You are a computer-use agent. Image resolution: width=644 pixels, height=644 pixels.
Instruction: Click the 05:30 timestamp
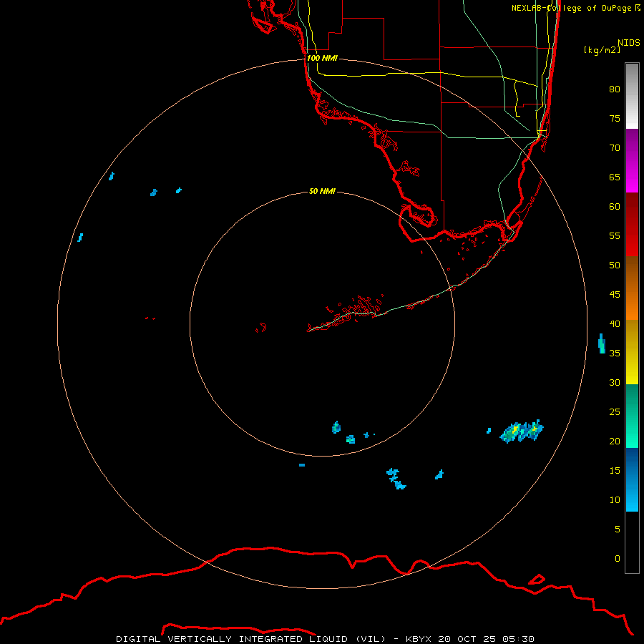(519, 639)
